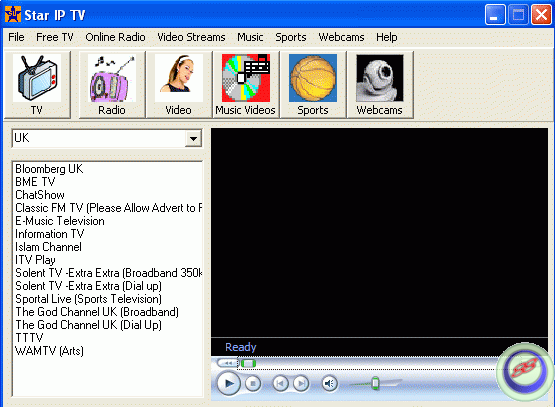Image resolution: width=555 pixels, height=407 pixels.
Task: Stop playback in the media player
Action: (253, 383)
